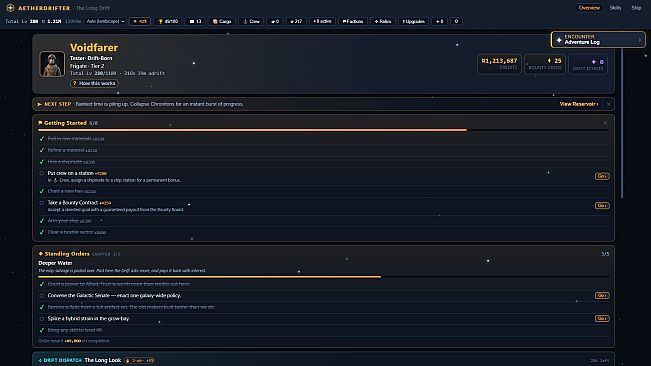Image resolution: width=651 pixels, height=366 pixels.
Task: Click the Getting Started progress bar
Action: (x=323, y=130)
